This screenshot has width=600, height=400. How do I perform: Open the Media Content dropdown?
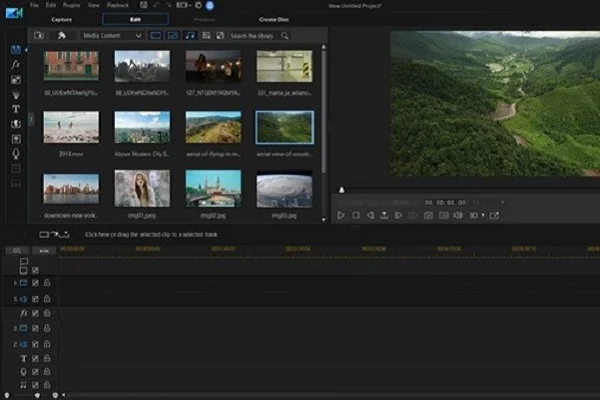point(112,35)
